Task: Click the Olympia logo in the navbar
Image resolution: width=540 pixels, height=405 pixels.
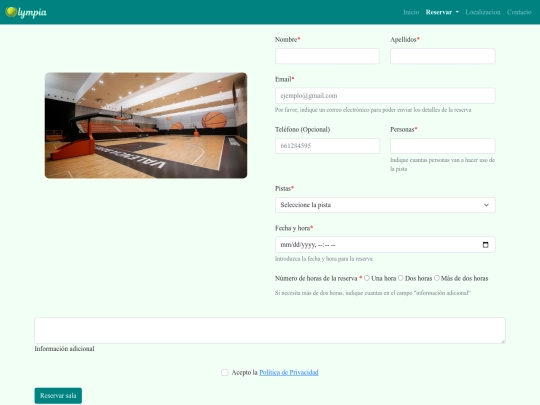Action: tap(26, 12)
